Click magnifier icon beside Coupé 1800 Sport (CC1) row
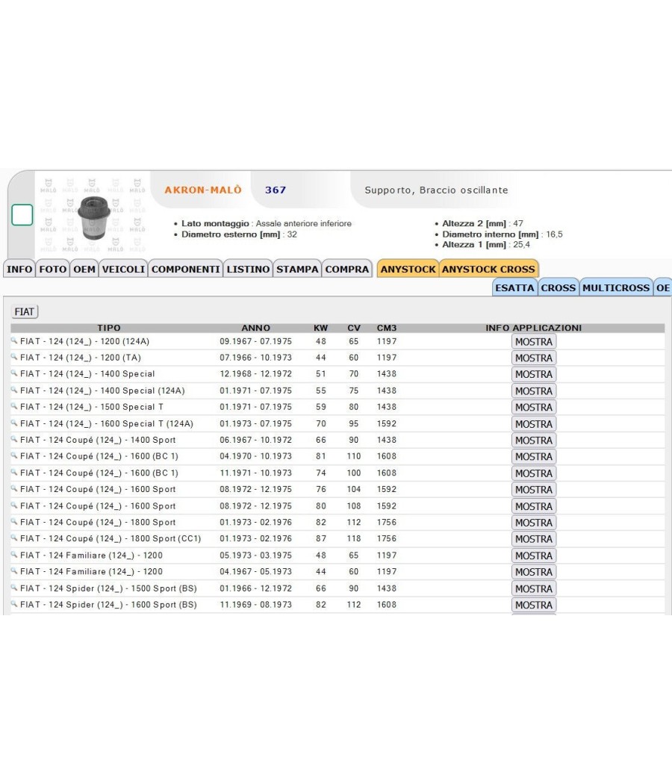Viewport: 672px width, 784px height. click(x=14, y=538)
